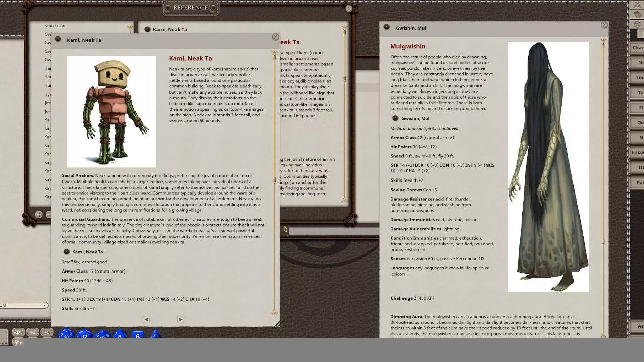Toggle +2 modifier button
This screenshot has height=362, width=644.
tap(33, 332)
